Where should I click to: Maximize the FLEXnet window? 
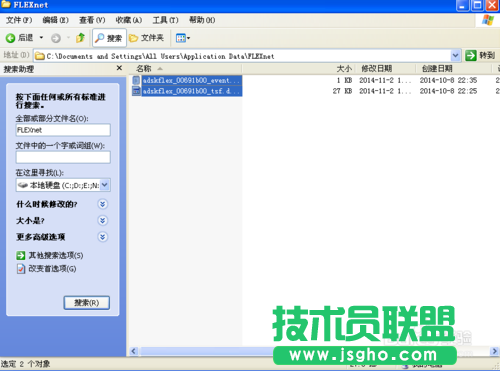pyautogui.click(x=477, y=5)
